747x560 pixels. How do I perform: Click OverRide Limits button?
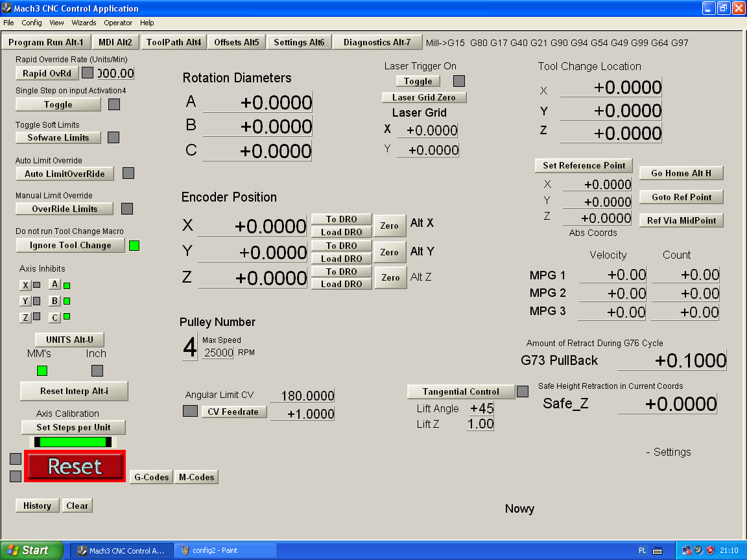point(65,209)
